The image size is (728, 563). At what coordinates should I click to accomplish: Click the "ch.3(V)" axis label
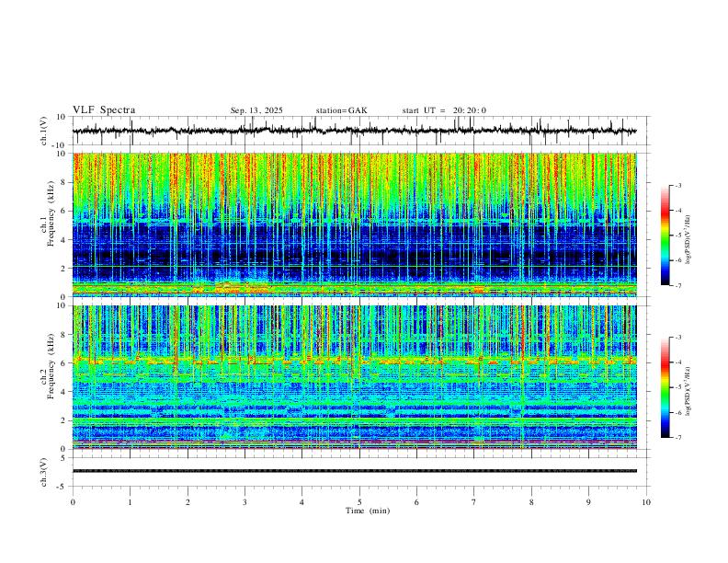point(44,472)
